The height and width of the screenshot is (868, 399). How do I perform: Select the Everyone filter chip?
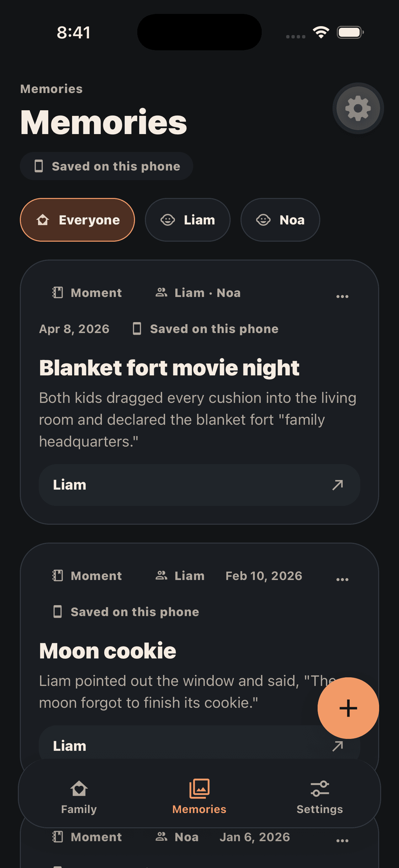(x=77, y=220)
